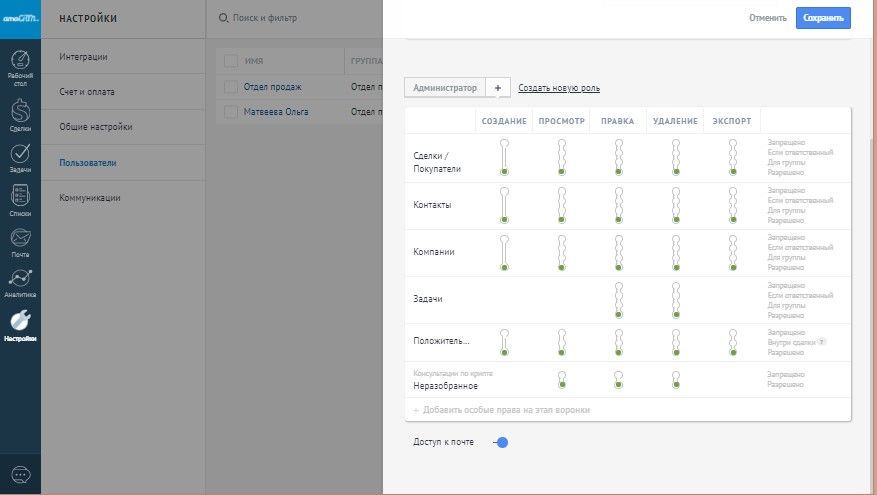Select all users with the header checkbox
This screenshot has height=495, width=877.
click(231, 61)
